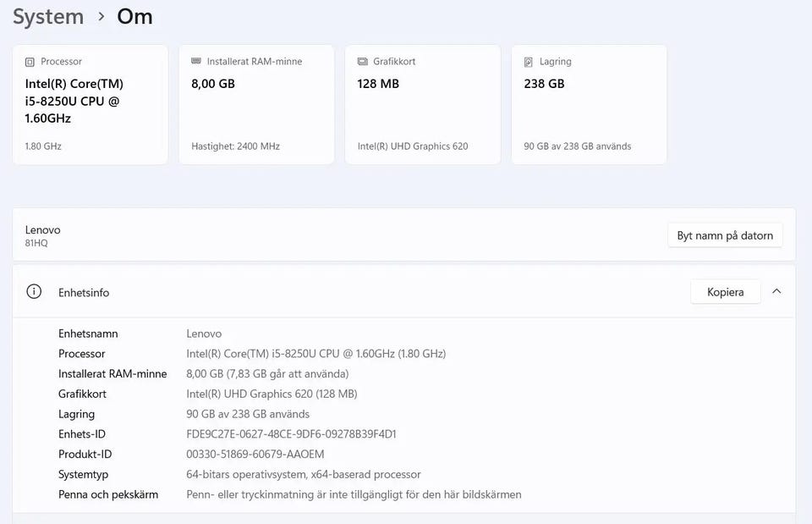Copy device info with Kopiera button

[725, 292]
